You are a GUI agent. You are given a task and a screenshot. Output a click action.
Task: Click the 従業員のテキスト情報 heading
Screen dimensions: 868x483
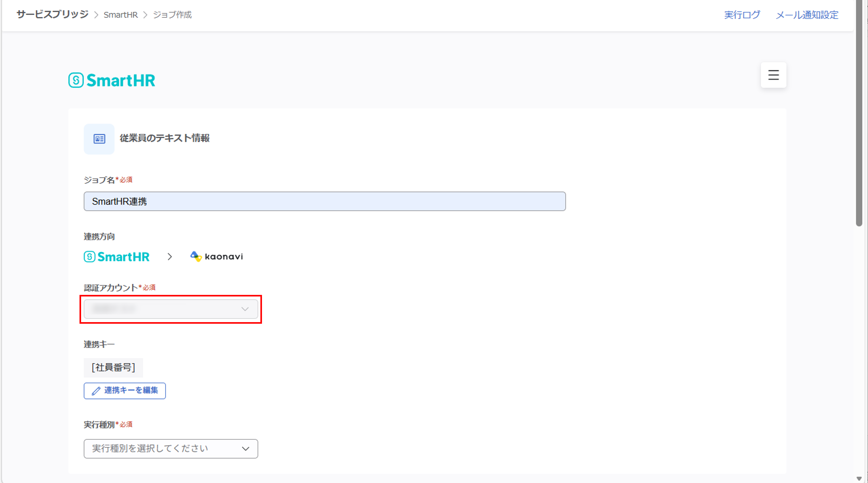click(165, 138)
